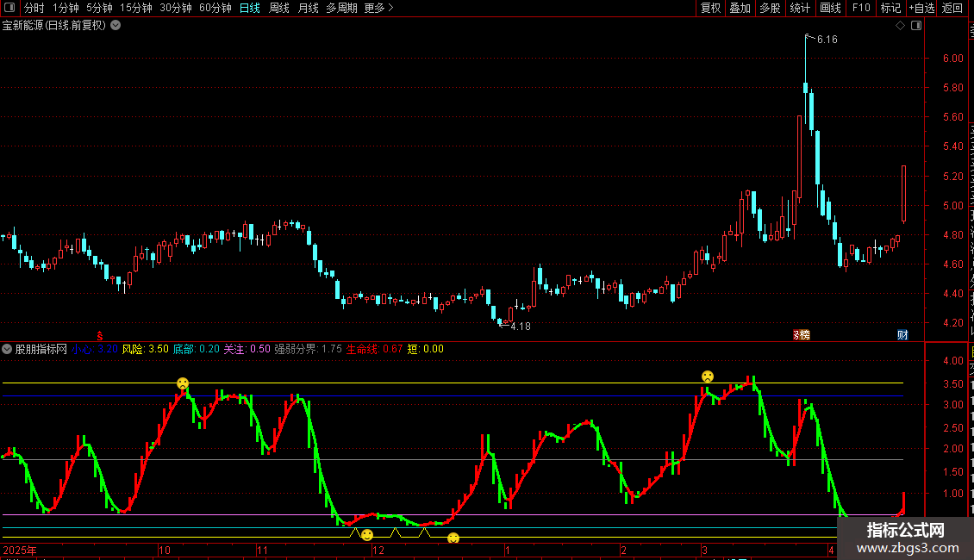Image resolution: width=974 pixels, height=560 pixels.
Task: Click the 2025年 label on time axis
Action: (19, 551)
